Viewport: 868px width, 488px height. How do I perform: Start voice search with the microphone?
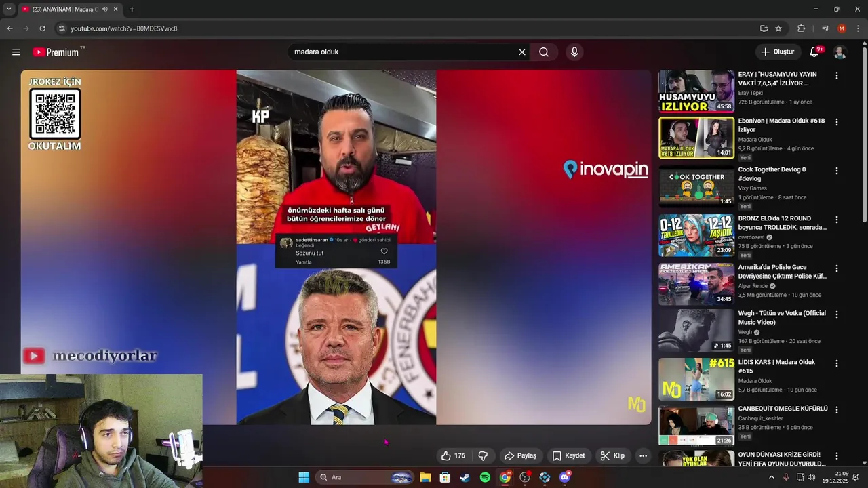(574, 52)
